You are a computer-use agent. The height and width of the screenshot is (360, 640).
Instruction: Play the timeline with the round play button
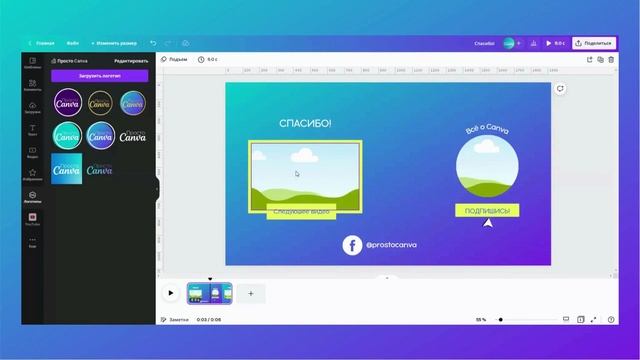pyautogui.click(x=171, y=293)
